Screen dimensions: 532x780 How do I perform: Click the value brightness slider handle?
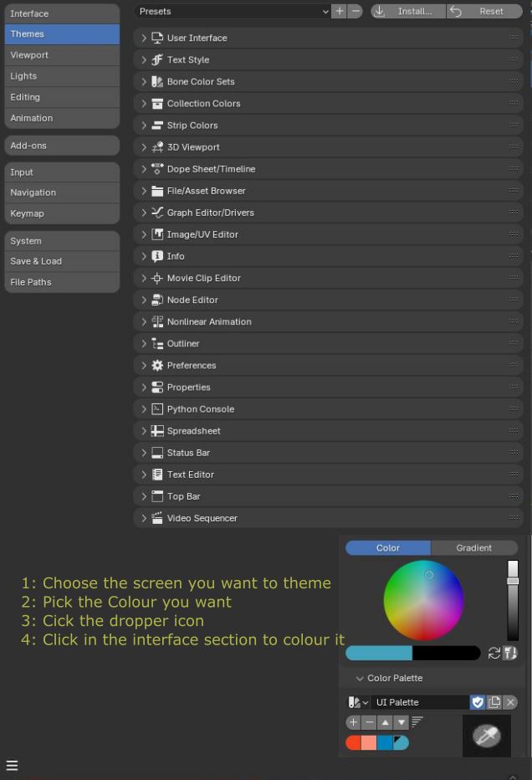513,581
